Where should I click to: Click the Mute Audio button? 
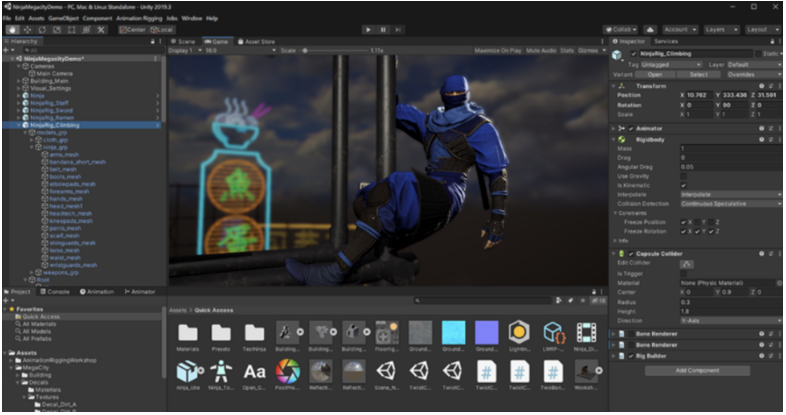click(x=541, y=51)
